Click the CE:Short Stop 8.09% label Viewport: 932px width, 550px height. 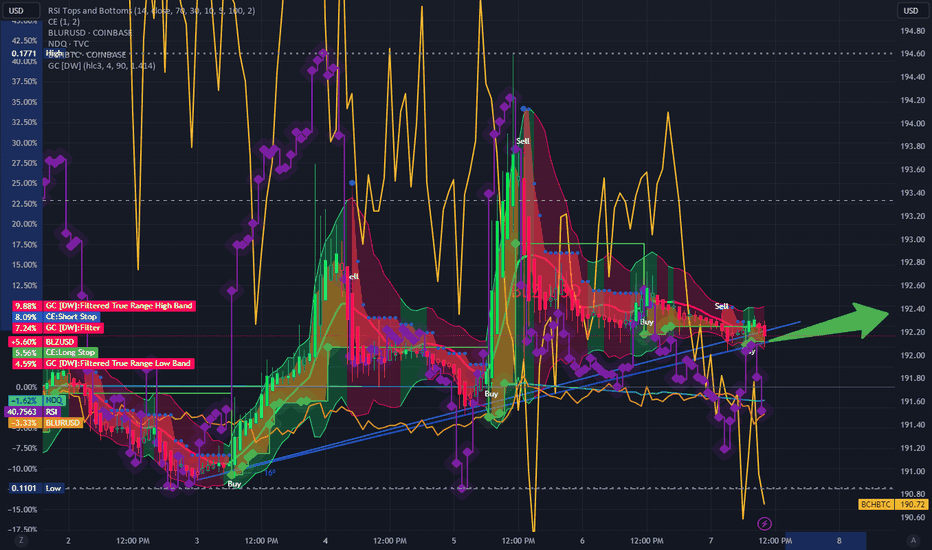tap(55, 317)
